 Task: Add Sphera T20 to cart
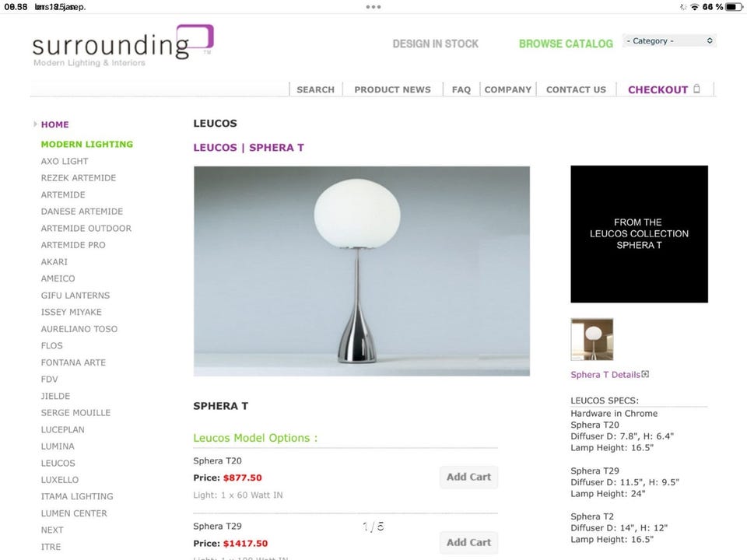(468, 477)
